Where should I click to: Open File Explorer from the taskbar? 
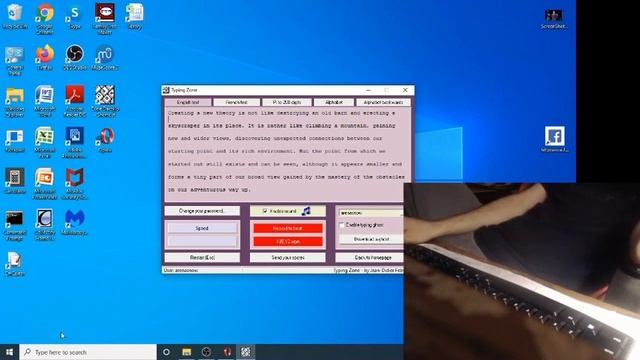[x=187, y=352]
